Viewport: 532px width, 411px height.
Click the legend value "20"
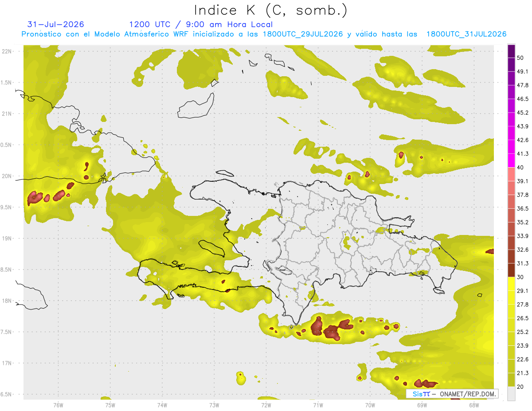[x=521, y=387]
